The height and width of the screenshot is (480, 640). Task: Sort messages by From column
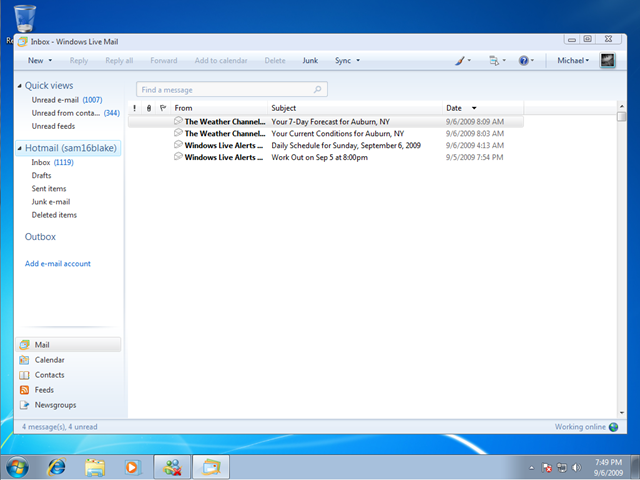click(x=219, y=108)
